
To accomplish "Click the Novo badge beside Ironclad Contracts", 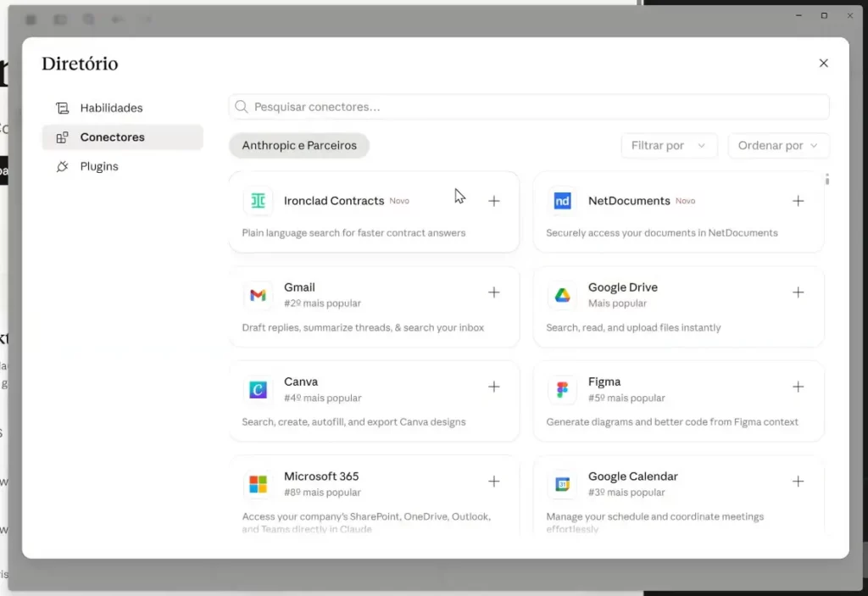I will pyautogui.click(x=399, y=201).
